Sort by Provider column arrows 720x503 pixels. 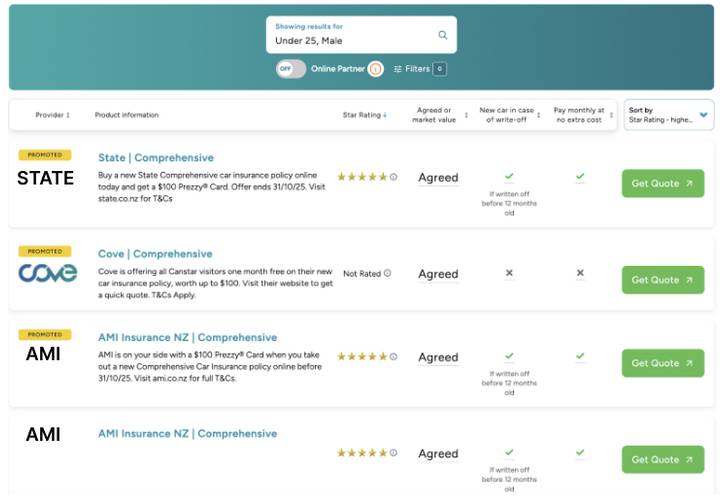click(x=68, y=115)
